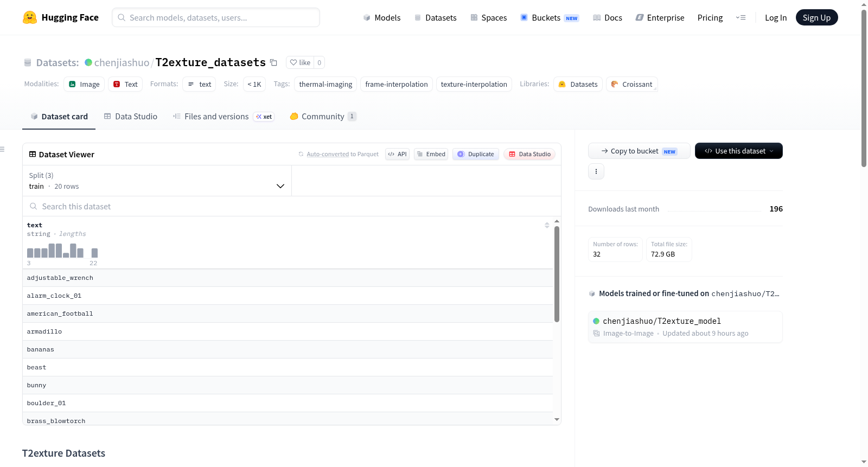Open the T2exture_datasets title link
868x467 pixels.
coord(210,62)
